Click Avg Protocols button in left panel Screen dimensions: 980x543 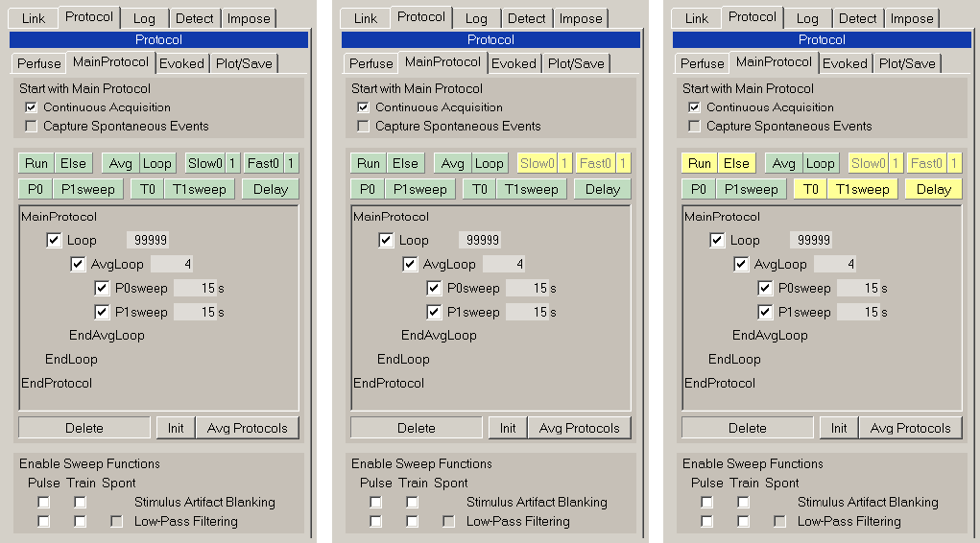tap(248, 428)
